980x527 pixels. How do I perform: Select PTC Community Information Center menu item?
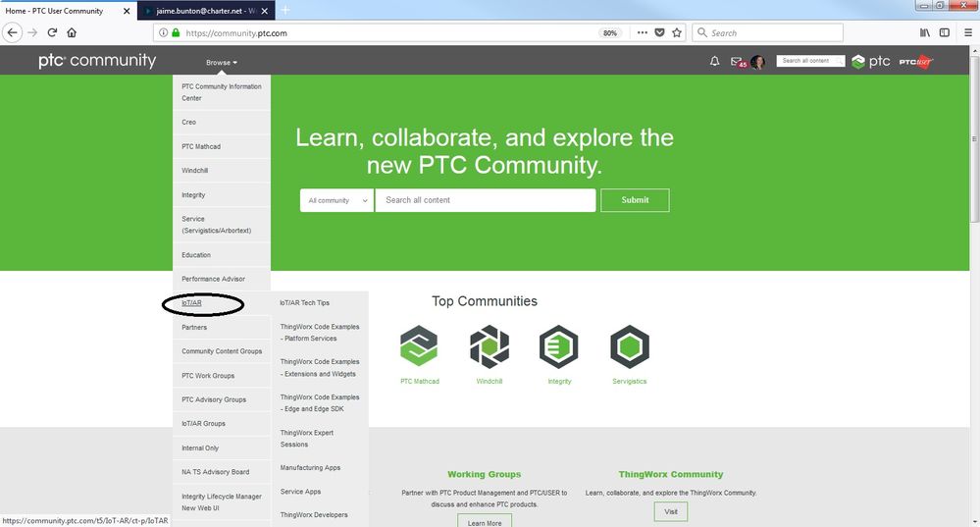[x=222, y=92]
